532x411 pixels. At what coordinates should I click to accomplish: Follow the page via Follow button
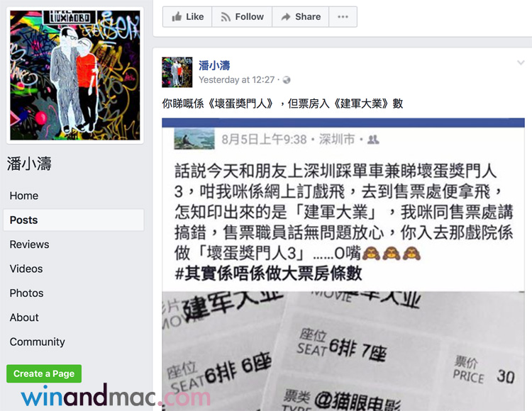242,16
